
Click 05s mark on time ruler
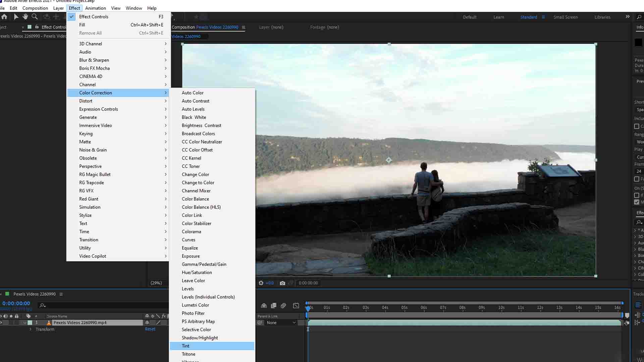405,308
